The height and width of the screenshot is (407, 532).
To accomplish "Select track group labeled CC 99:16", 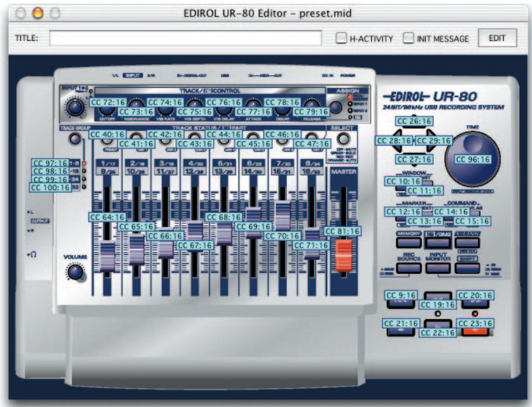I will click(x=50, y=180).
